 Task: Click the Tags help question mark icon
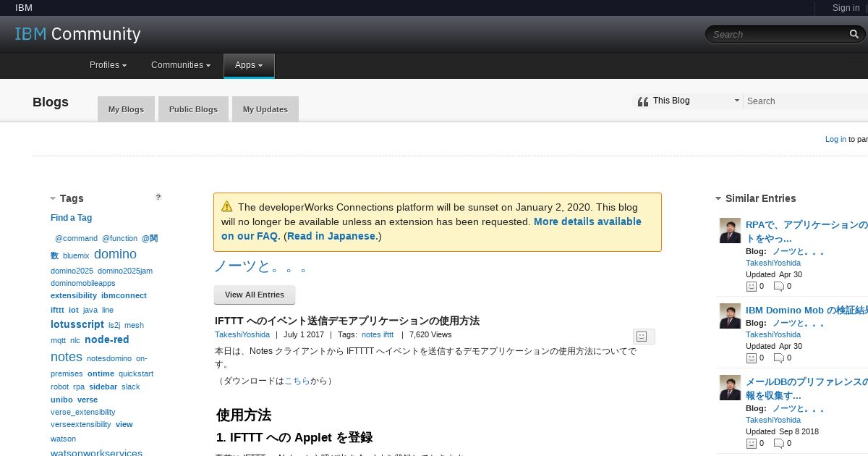point(158,197)
